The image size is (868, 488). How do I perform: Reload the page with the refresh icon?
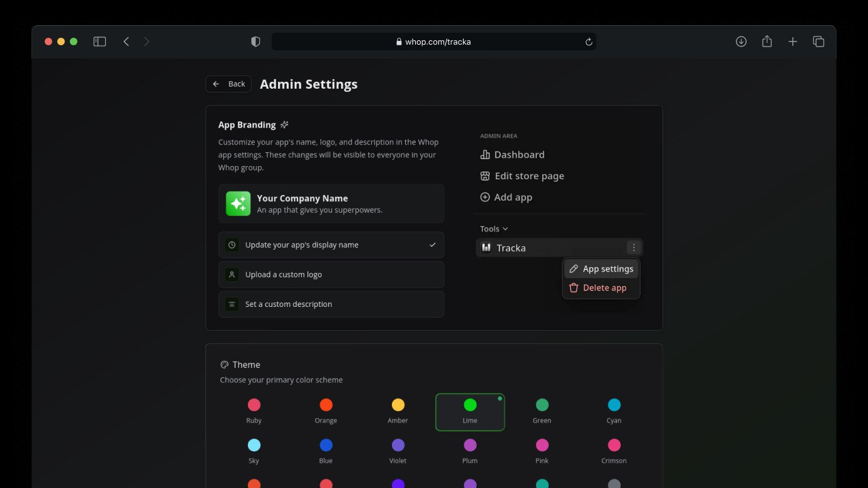589,42
